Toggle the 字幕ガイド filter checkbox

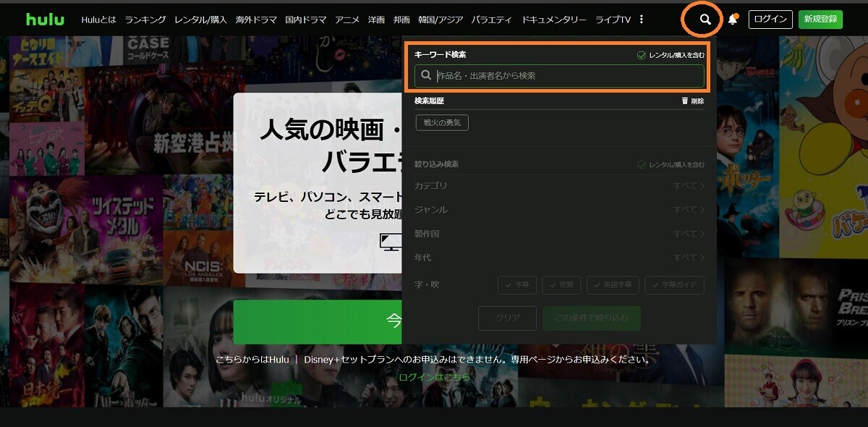tap(674, 285)
